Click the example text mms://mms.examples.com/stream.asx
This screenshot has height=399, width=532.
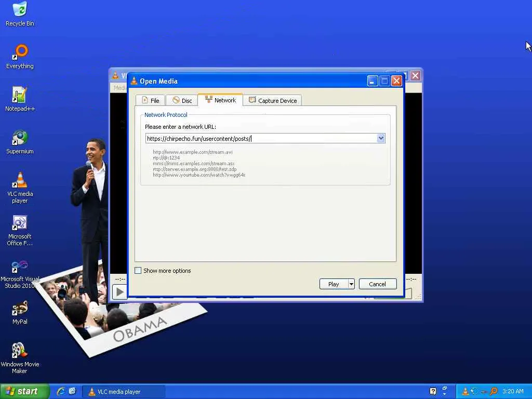click(x=193, y=164)
